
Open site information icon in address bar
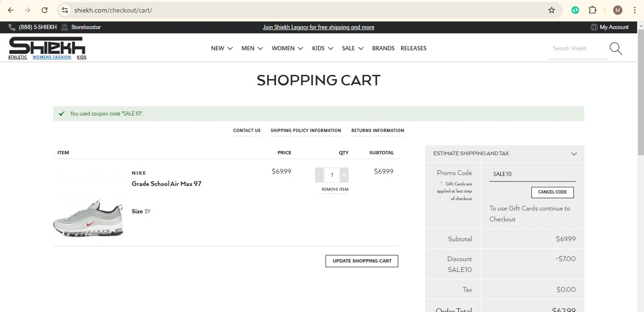coord(65,10)
